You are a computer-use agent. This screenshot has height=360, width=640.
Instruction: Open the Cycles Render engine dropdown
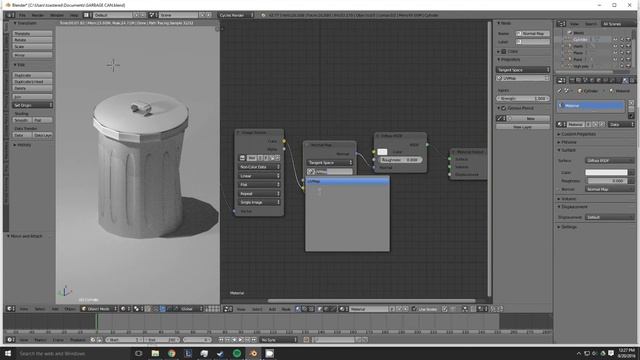[236, 15]
